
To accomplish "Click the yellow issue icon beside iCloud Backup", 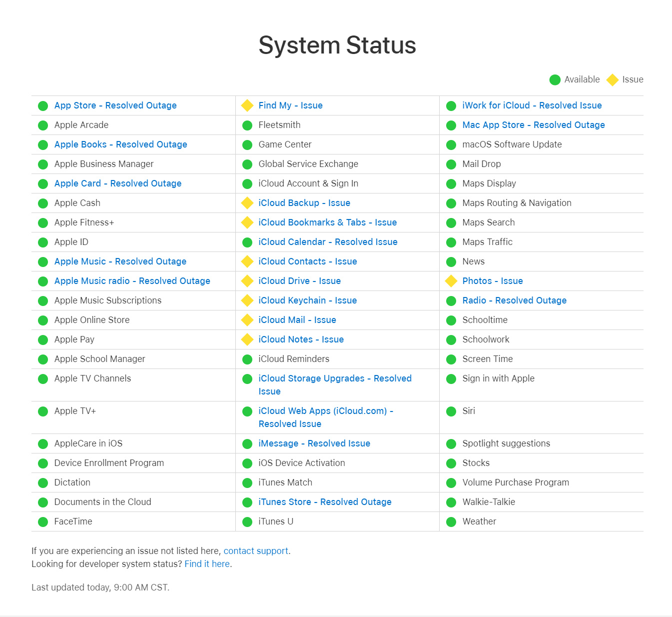I will coord(247,203).
